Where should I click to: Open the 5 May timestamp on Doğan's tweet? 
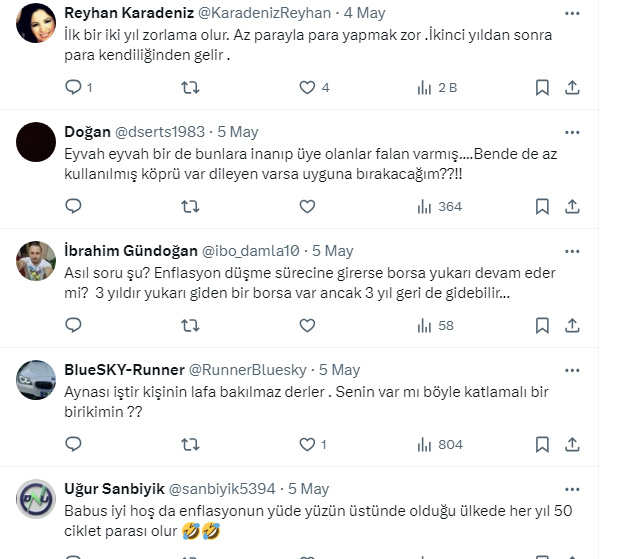click(238, 132)
